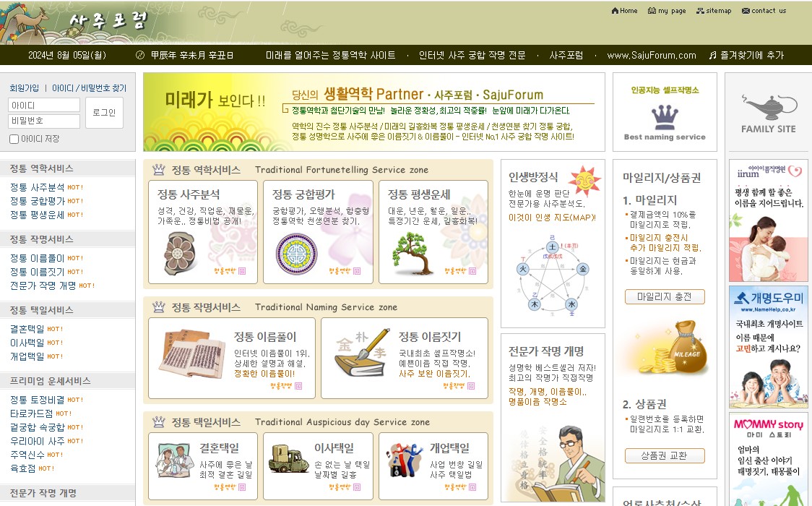Image resolution: width=812 pixels, height=506 pixels.
Task: Select 개업택일 in left sidebar
Action: (27, 356)
